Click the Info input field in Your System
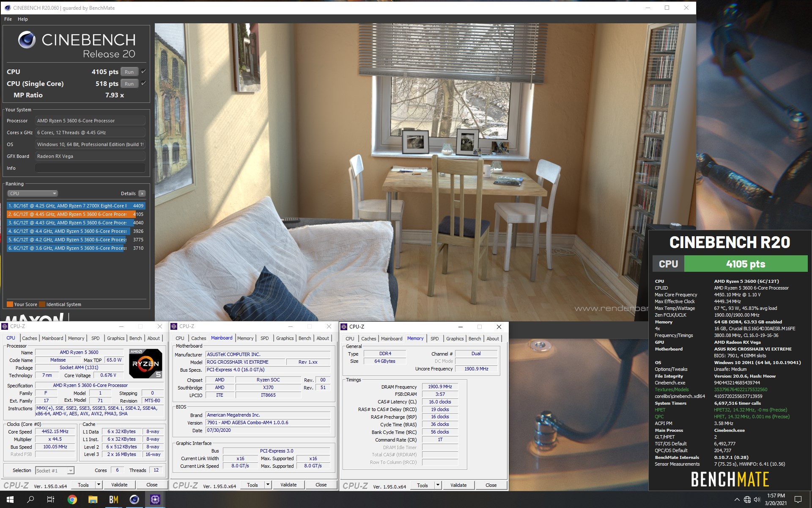 (x=90, y=168)
